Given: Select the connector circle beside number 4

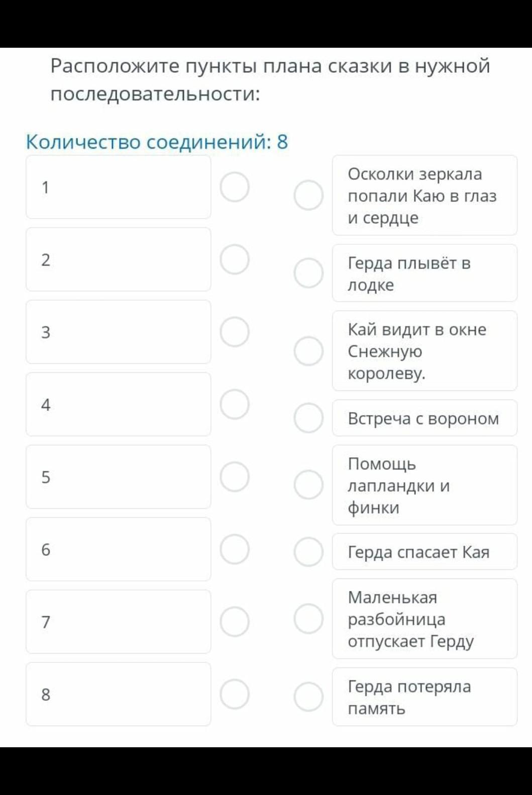Looking at the screenshot, I should [235, 404].
